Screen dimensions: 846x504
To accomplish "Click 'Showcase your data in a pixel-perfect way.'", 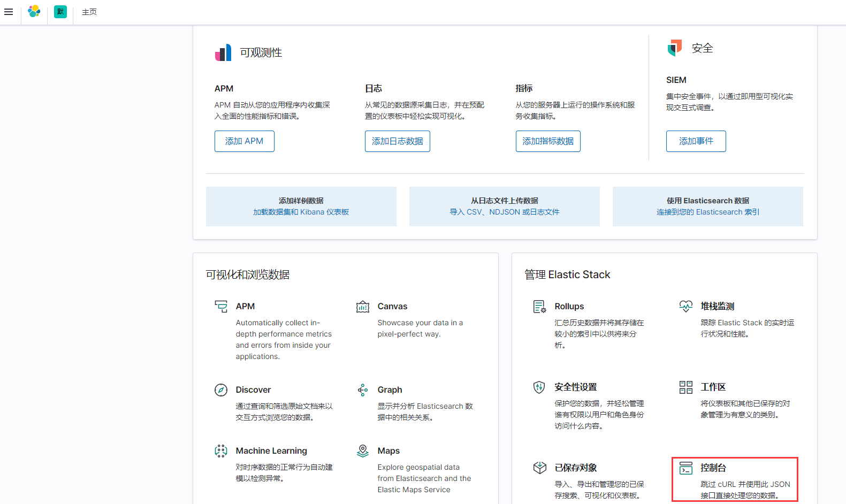I will [420, 329].
